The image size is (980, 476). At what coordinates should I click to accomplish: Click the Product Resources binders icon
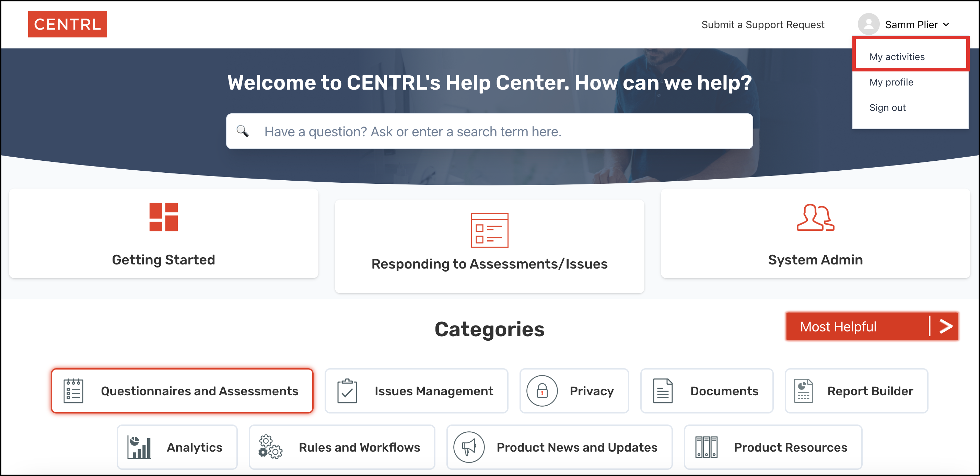pyautogui.click(x=707, y=447)
